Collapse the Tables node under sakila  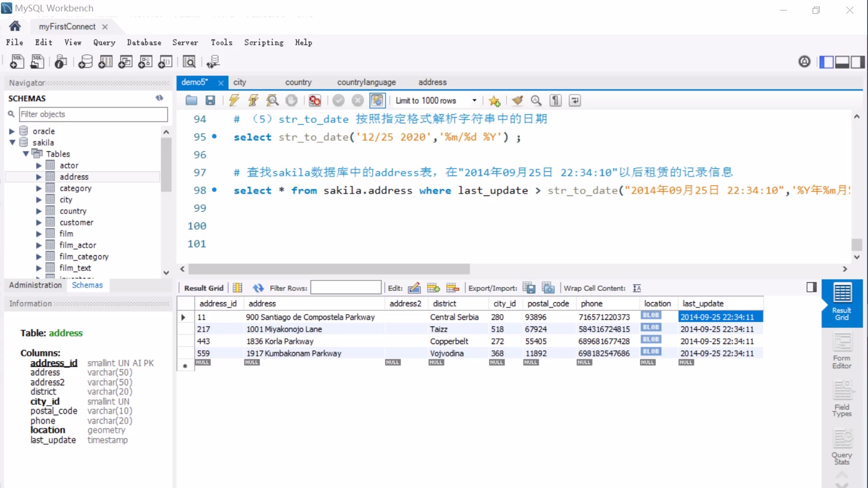tap(26, 154)
